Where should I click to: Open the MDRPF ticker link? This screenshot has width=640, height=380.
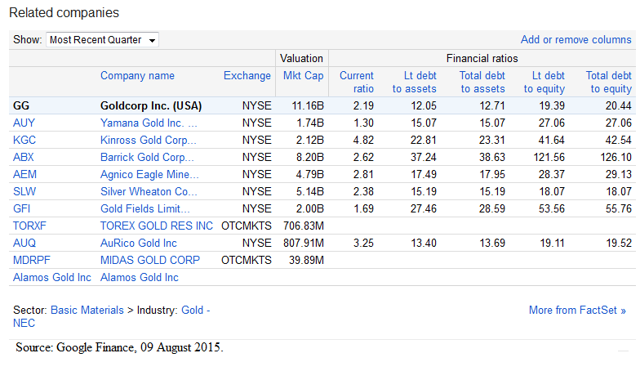(x=31, y=260)
